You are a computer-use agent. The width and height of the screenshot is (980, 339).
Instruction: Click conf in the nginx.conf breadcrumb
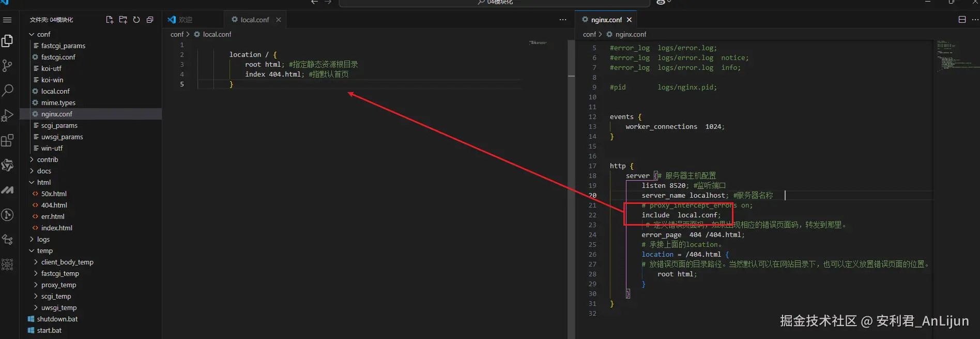(x=589, y=34)
